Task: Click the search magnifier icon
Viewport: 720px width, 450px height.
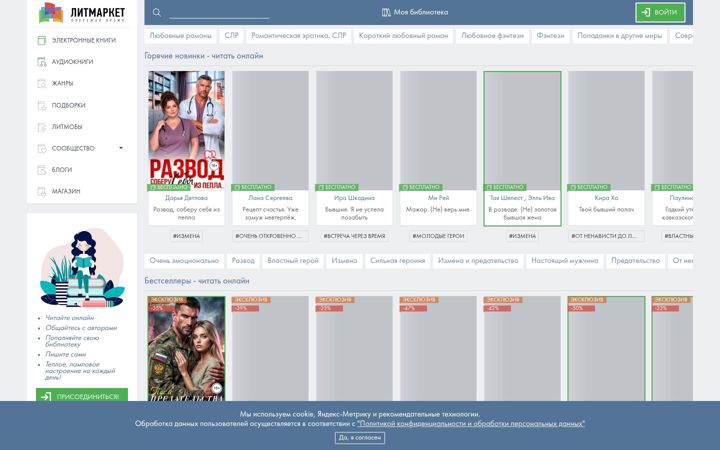Action: click(x=157, y=12)
